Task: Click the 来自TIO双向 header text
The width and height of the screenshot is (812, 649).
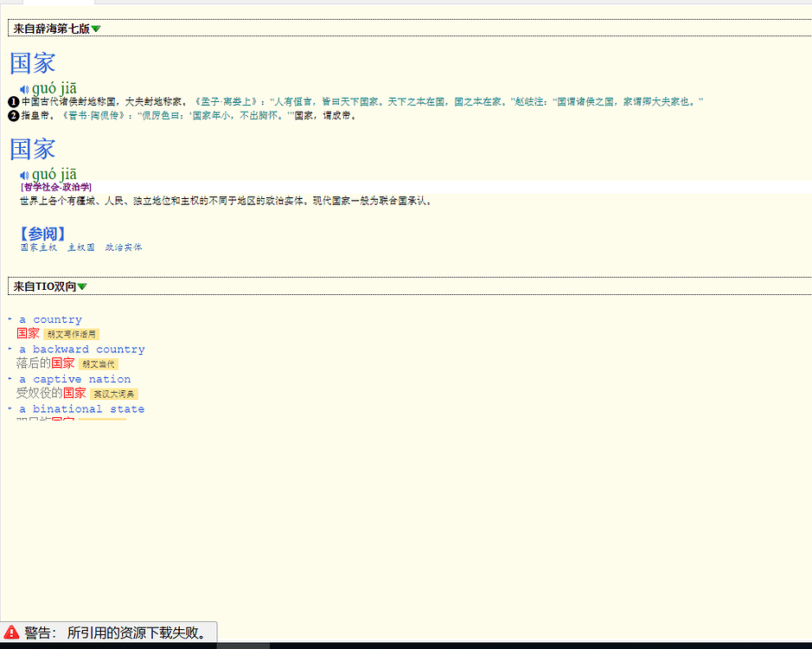Action: click(x=45, y=286)
